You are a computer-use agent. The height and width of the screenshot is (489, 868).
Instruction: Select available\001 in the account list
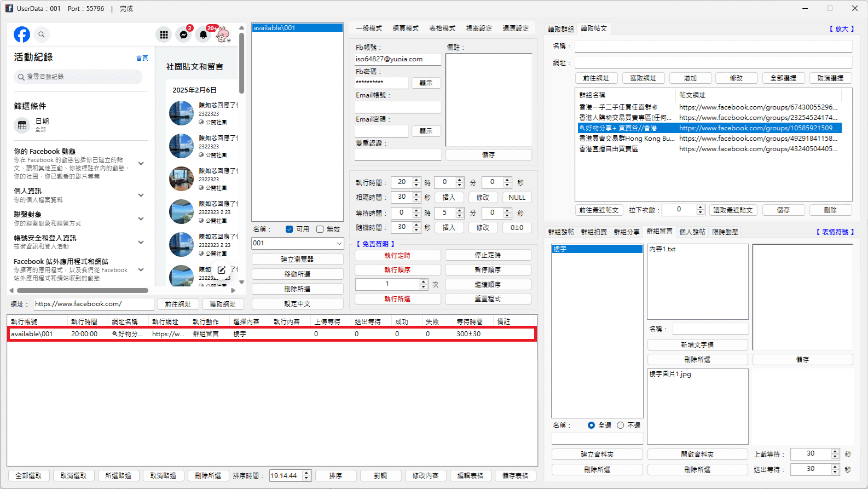coord(297,28)
